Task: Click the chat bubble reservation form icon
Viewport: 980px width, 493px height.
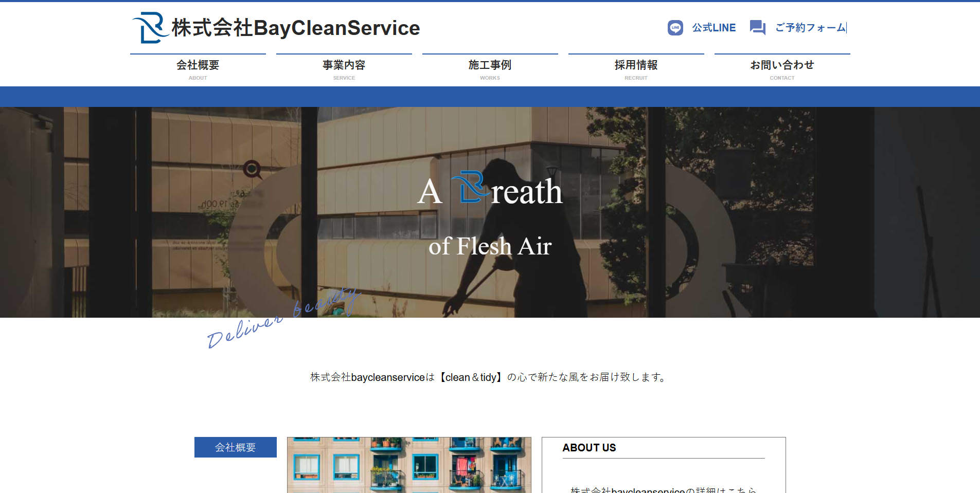Action: coord(757,28)
